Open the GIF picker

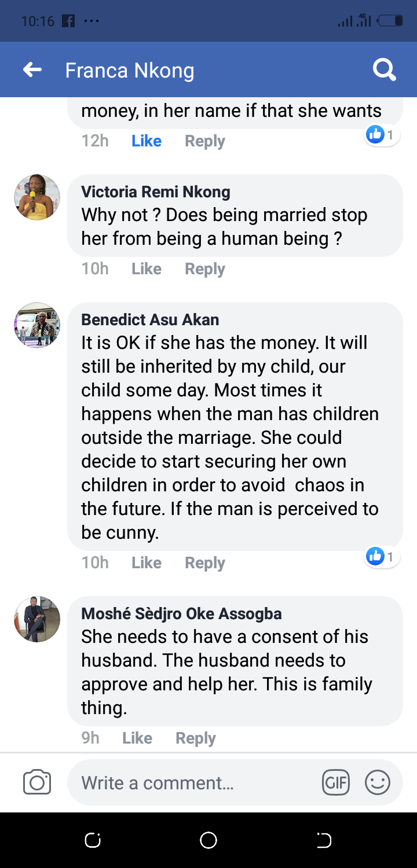point(336,783)
